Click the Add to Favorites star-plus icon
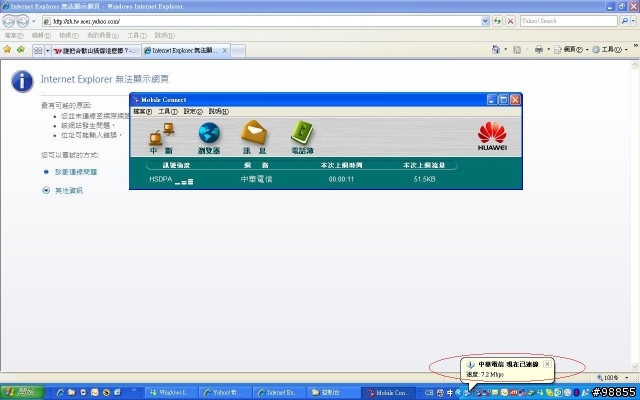 click(x=21, y=50)
